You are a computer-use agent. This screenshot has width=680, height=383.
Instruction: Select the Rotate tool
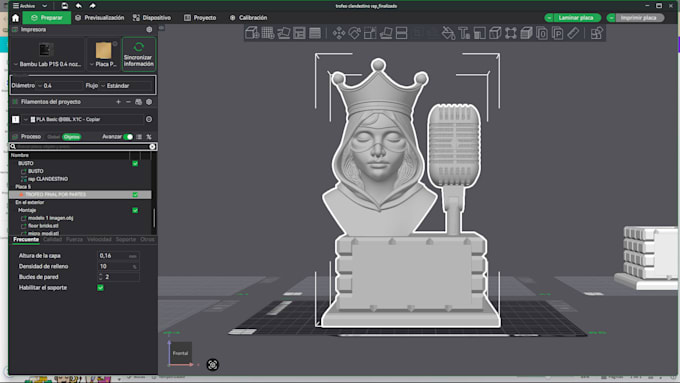(354, 33)
